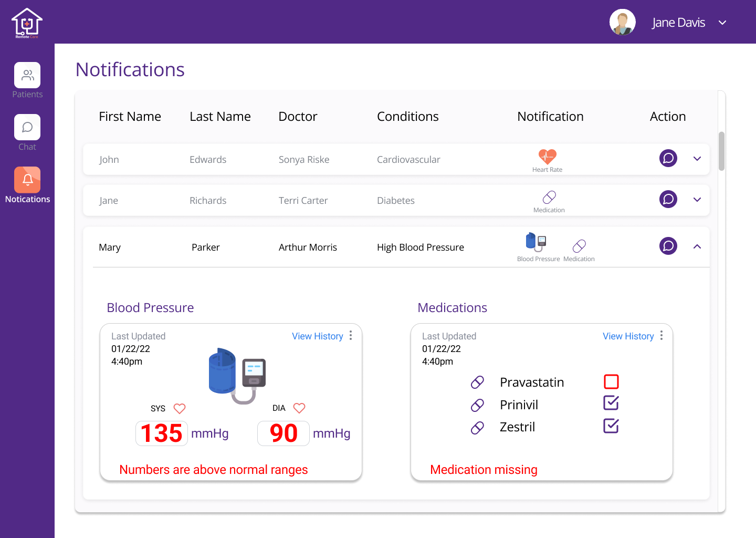The height and width of the screenshot is (538, 756).
Task: Open the Chat sidebar icon
Action: 27,127
